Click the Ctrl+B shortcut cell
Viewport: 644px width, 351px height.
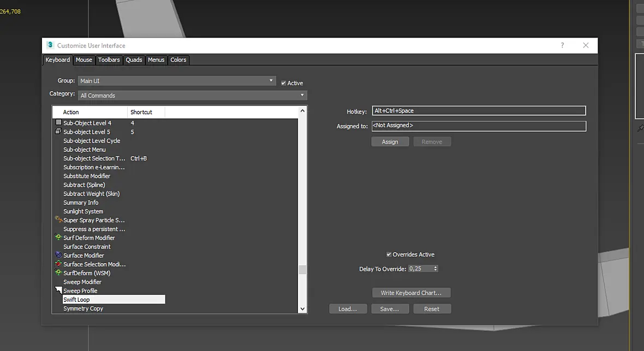(x=139, y=158)
